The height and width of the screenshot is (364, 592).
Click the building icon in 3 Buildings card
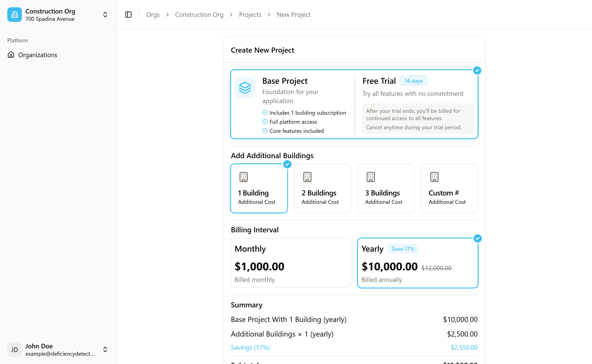click(371, 177)
